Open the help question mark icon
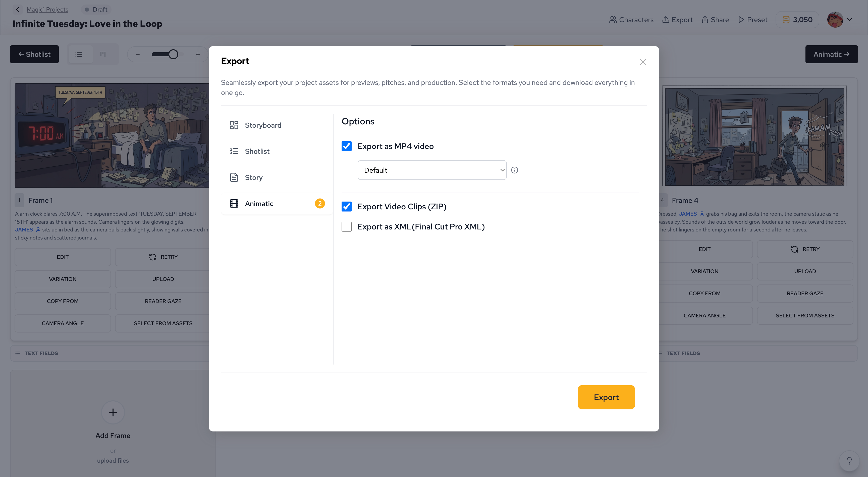The height and width of the screenshot is (477, 868). pos(849,460)
